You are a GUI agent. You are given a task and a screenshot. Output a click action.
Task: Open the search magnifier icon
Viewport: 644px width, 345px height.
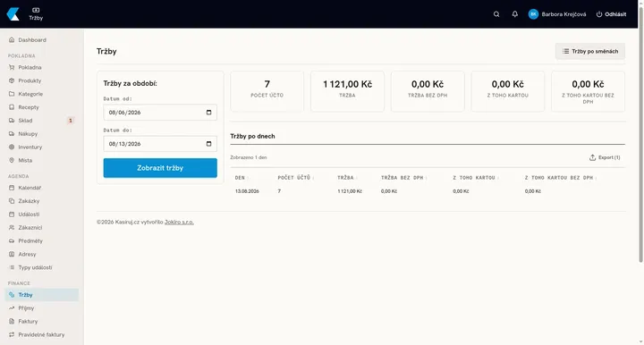click(496, 14)
